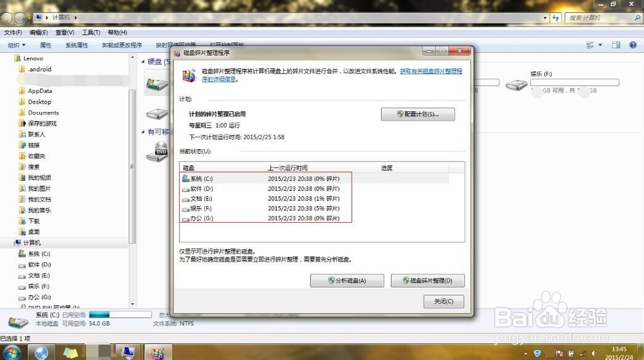
Task: Select 我的音乐 in the navigation tree
Action: coord(39,210)
